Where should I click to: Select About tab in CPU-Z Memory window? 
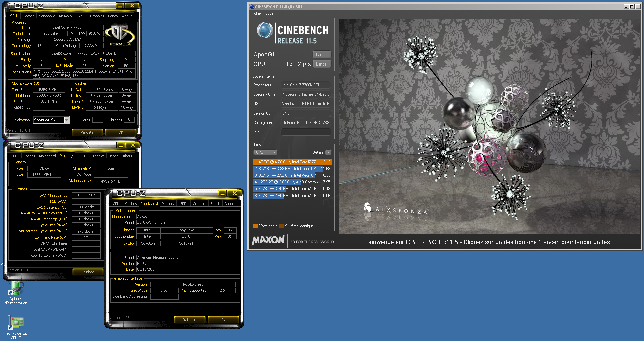click(128, 156)
